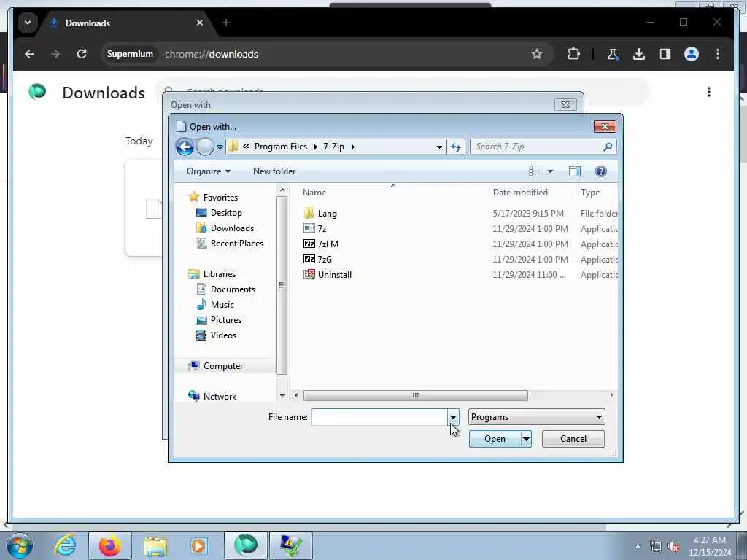
Task: Click the Open button
Action: (x=495, y=439)
